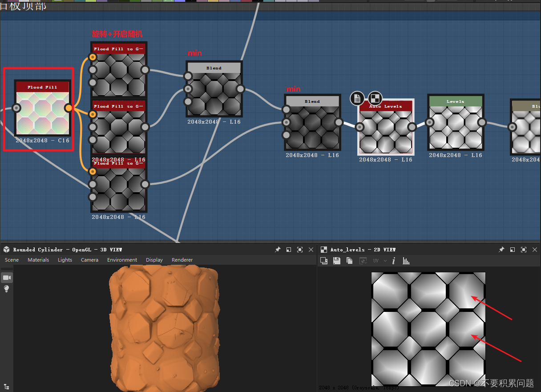Open the Lights menu
Viewport: 541px width, 392px height.
pos(65,260)
